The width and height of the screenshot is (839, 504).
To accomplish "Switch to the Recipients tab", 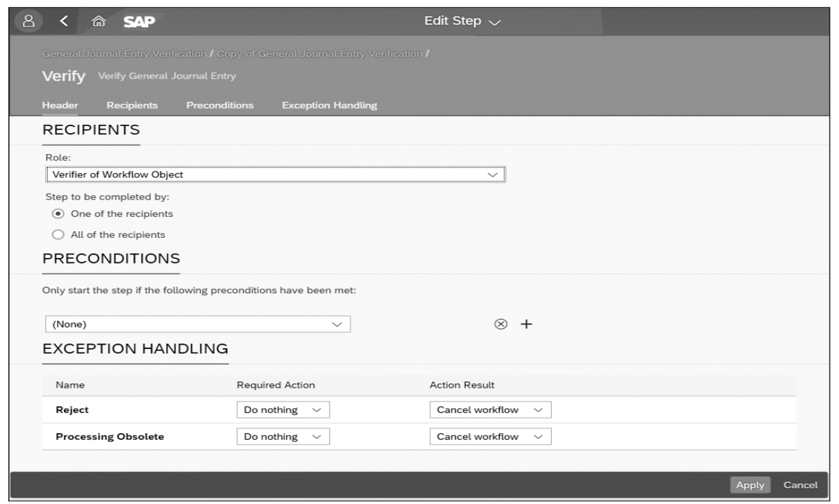I will click(132, 105).
